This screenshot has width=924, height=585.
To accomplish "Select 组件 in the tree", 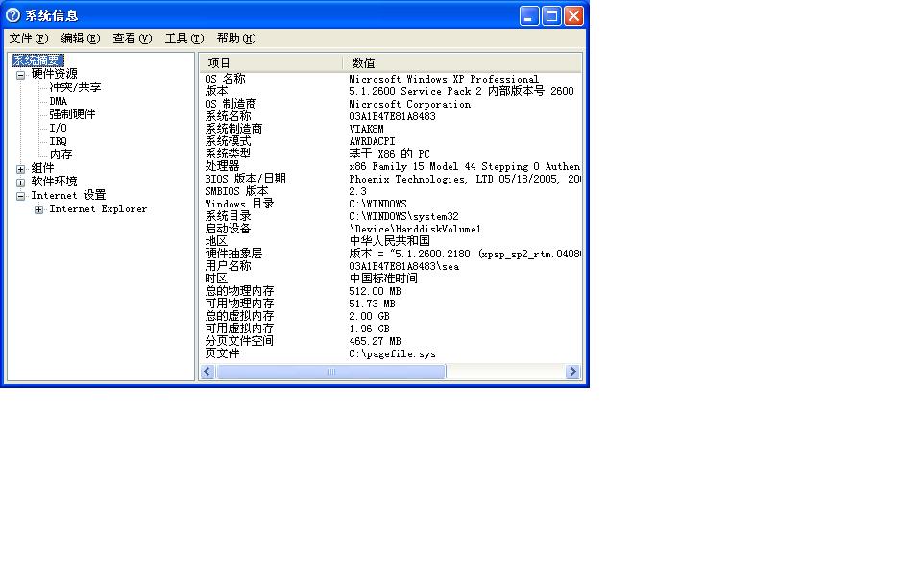I will pos(42,168).
